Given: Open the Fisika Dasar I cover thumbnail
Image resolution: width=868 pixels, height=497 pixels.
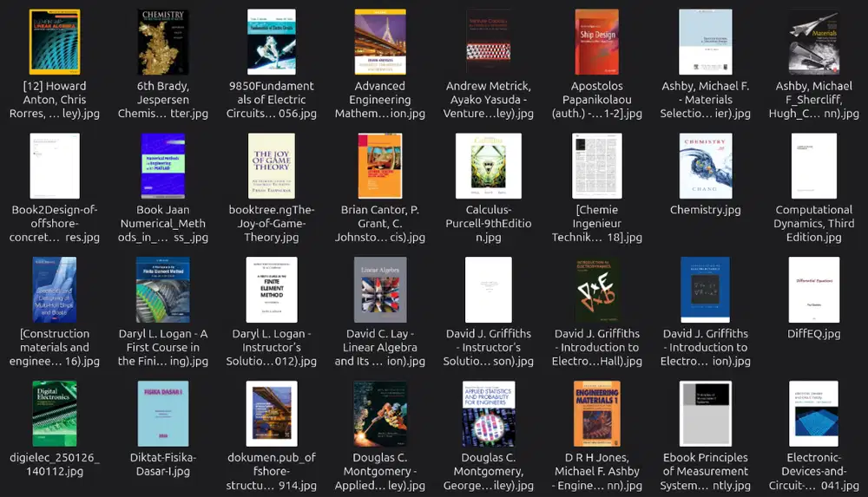Looking at the screenshot, I should coord(163,414).
